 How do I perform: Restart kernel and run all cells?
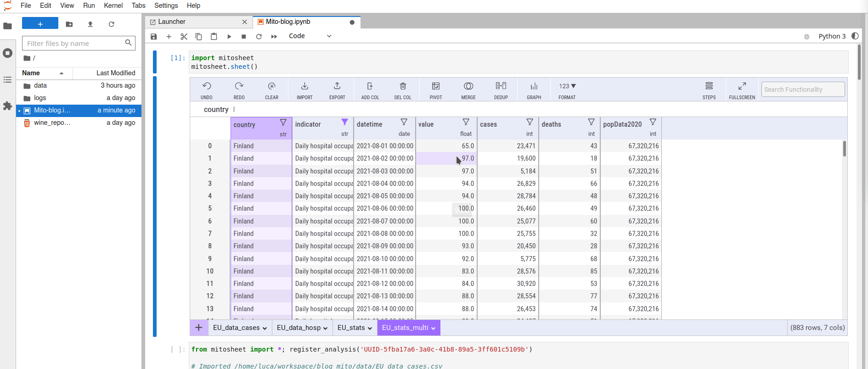point(274,36)
